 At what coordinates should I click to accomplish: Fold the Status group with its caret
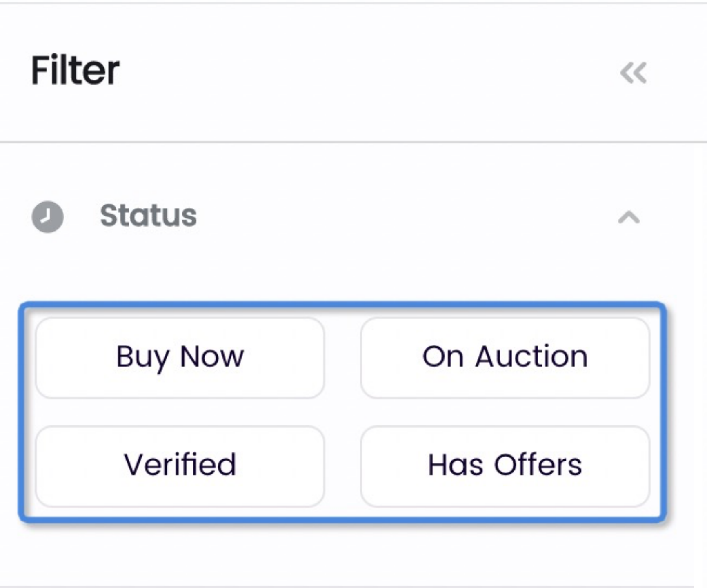tap(629, 217)
